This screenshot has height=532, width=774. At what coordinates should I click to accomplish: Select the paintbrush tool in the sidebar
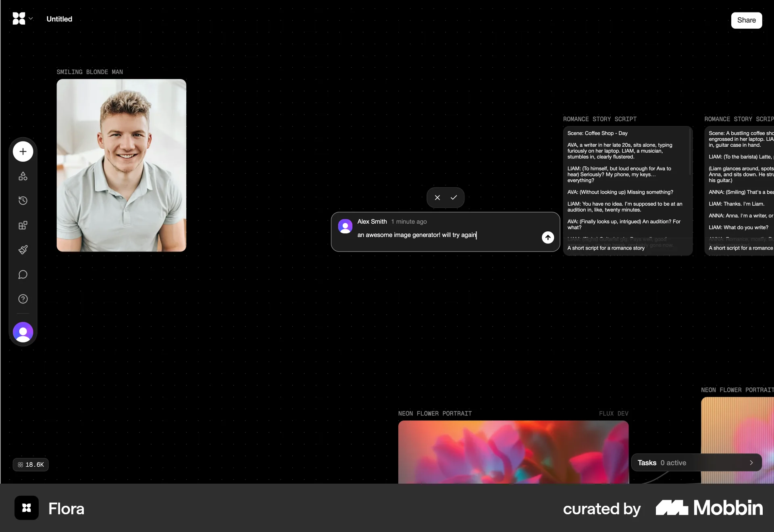coord(23,250)
